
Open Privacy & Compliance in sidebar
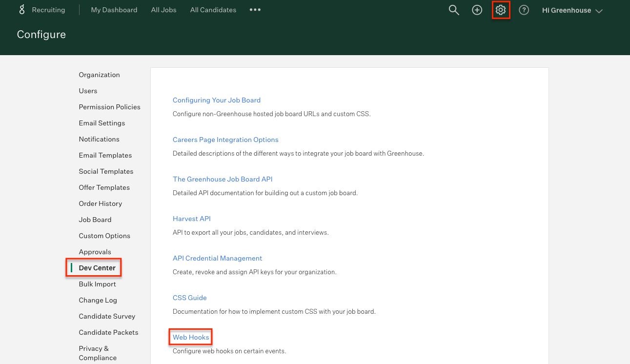(x=98, y=353)
